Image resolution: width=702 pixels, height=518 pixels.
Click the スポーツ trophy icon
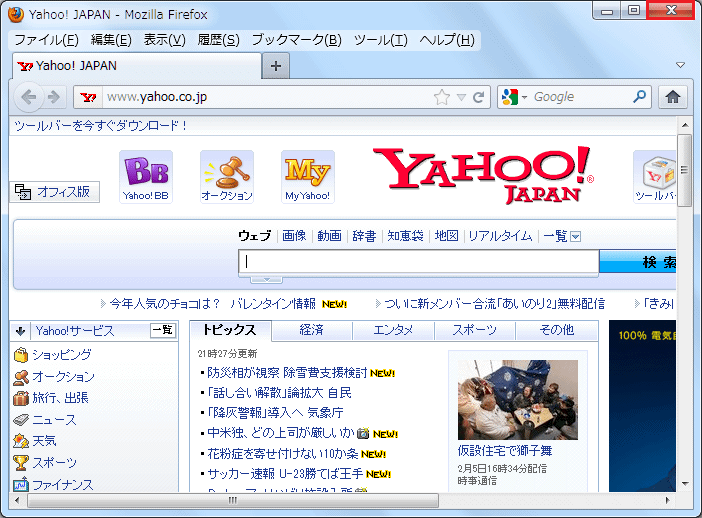coord(21,462)
